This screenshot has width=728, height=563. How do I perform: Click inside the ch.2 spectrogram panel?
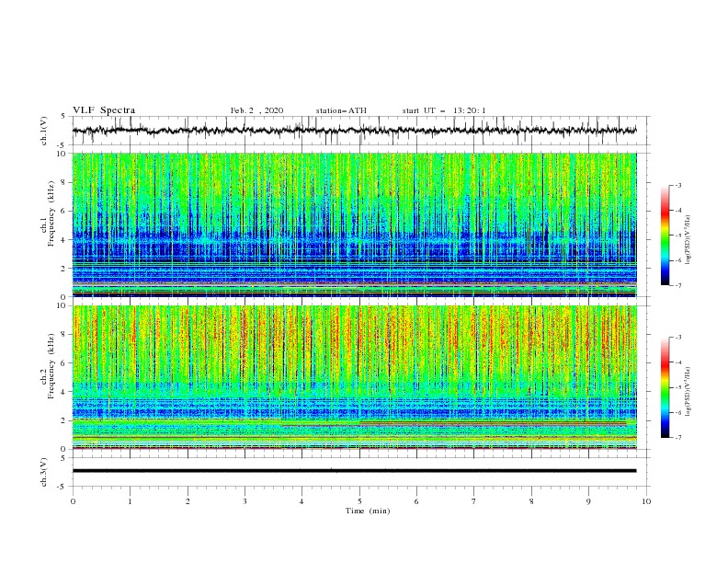[355, 377]
